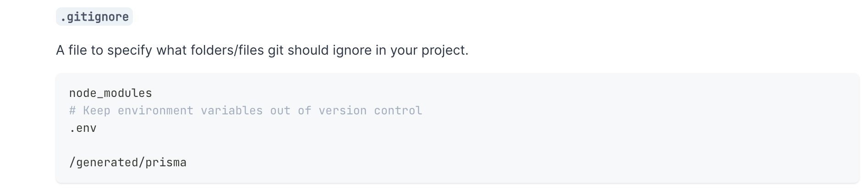Viewport: 868px width, 192px height.
Task: Click the word "out" in the code comment
Action: click(x=280, y=111)
